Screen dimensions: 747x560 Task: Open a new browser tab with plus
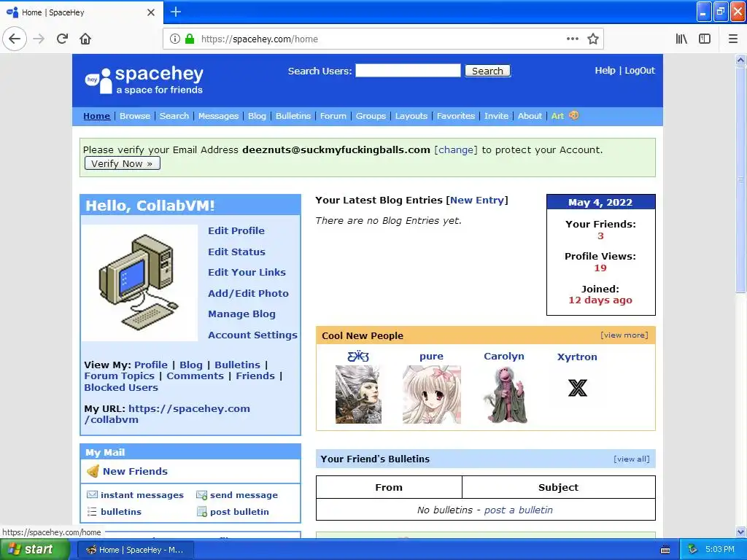175,12
